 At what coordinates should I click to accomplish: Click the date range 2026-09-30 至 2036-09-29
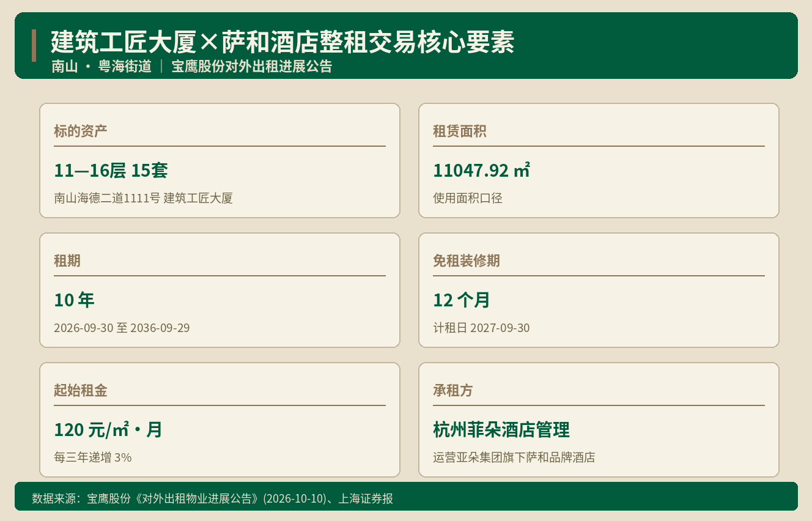pyautogui.click(x=122, y=328)
